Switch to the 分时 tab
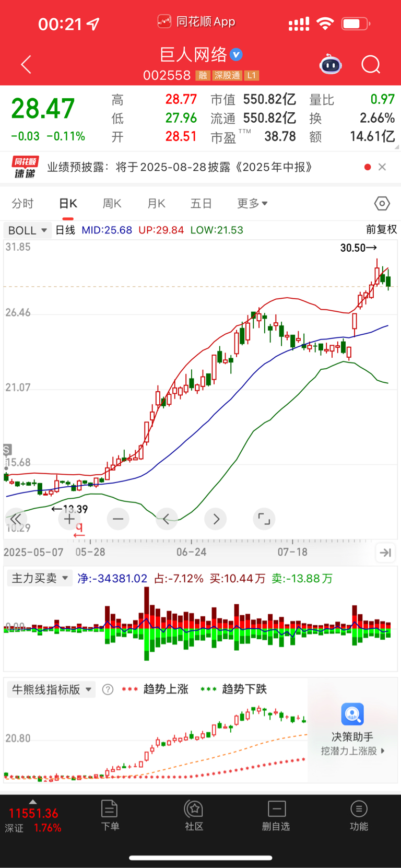 pyautogui.click(x=22, y=203)
